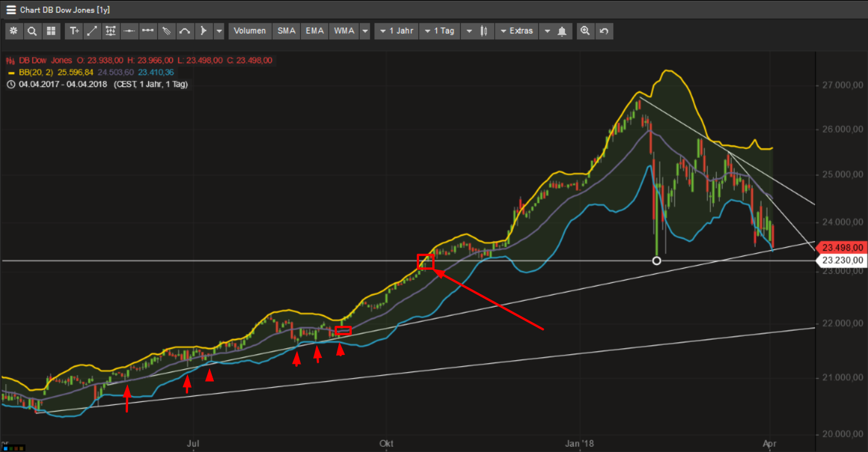Open the hamburger menu beside the chart title
The width and height of the screenshot is (868, 452).
(x=11, y=10)
